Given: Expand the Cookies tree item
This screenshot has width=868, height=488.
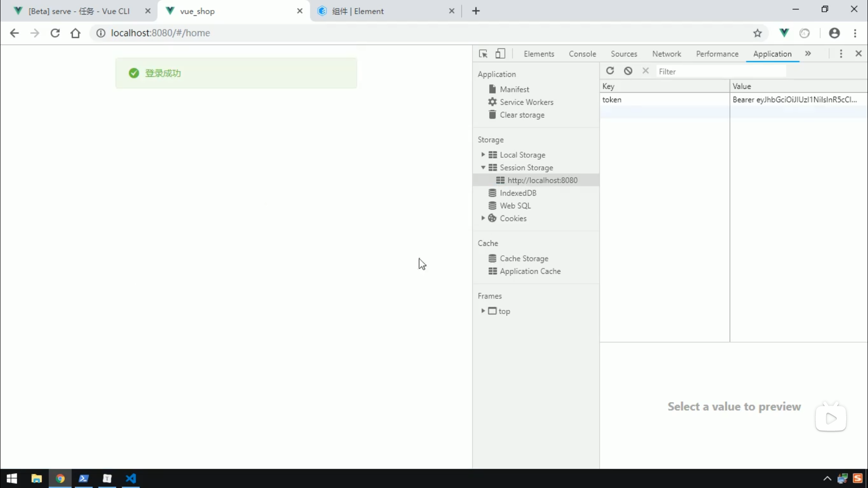Looking at the screenshot, I should point(483,218).
